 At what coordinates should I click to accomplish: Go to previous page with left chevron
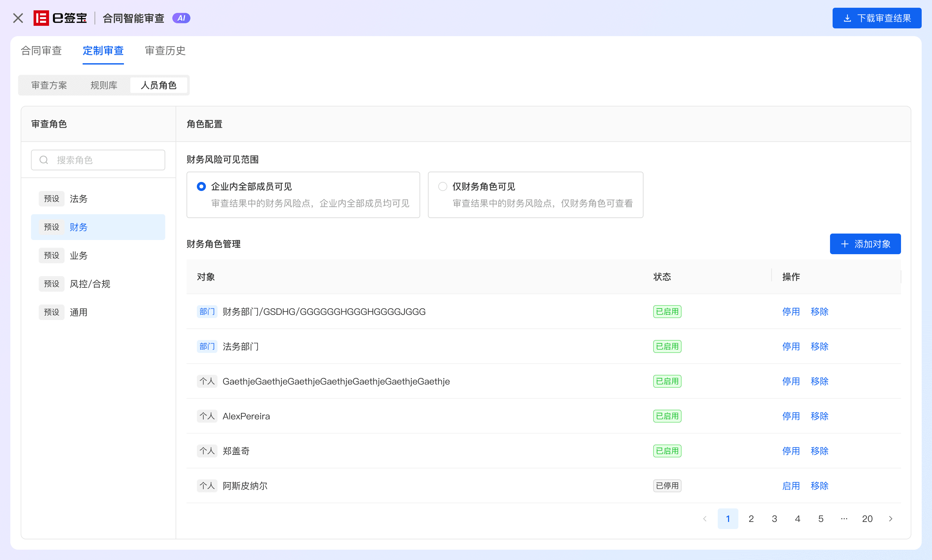705,519
